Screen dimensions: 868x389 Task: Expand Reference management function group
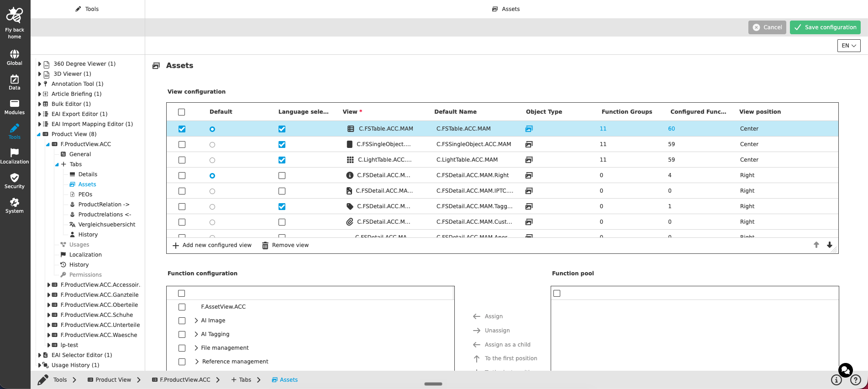tap(197, 362)
